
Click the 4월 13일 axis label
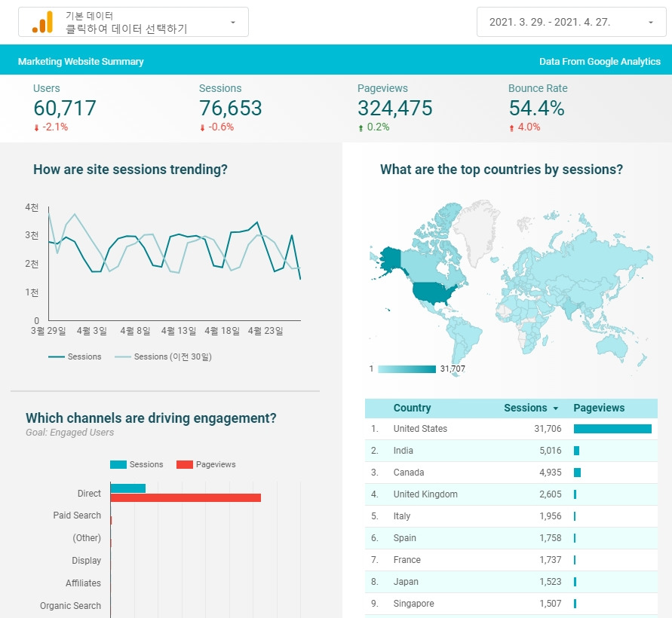pyautogui.click(x=179, y=331)
